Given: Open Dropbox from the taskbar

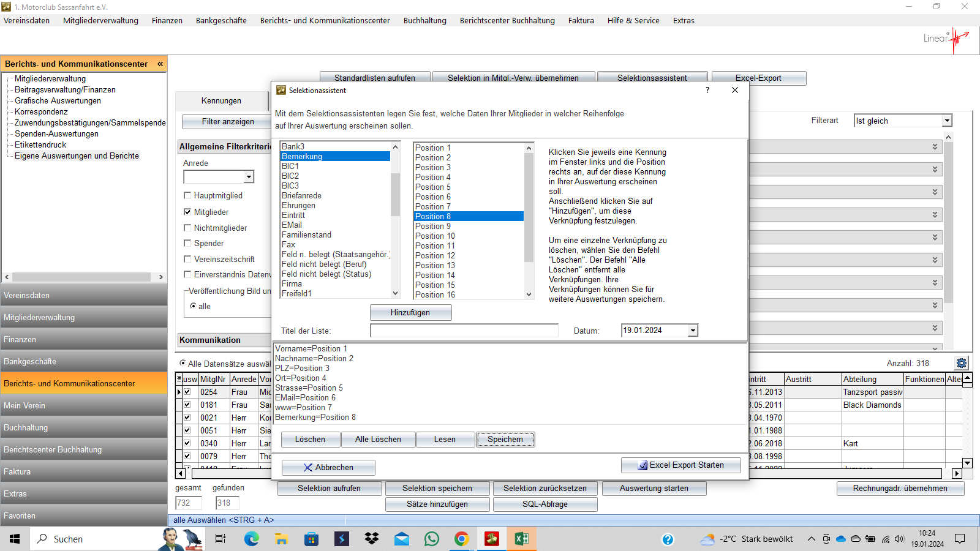Looking at the screenshot, I should [372, 539].
